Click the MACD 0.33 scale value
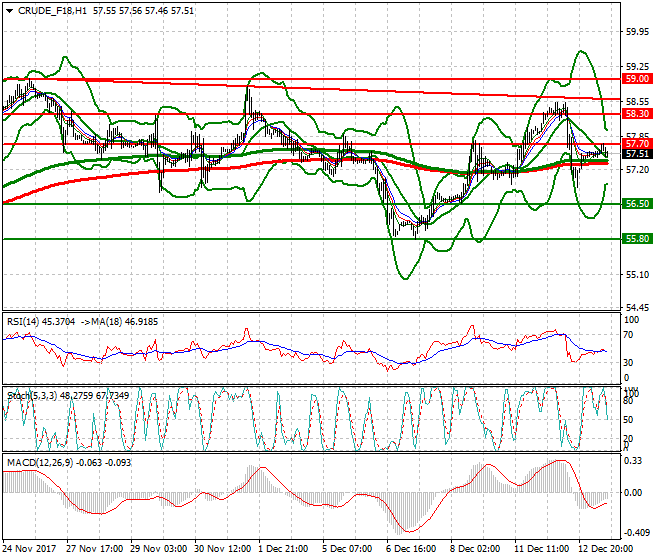The width and height of the screenshot is (660, 560). pyautogui.click(x=633, y=461)
